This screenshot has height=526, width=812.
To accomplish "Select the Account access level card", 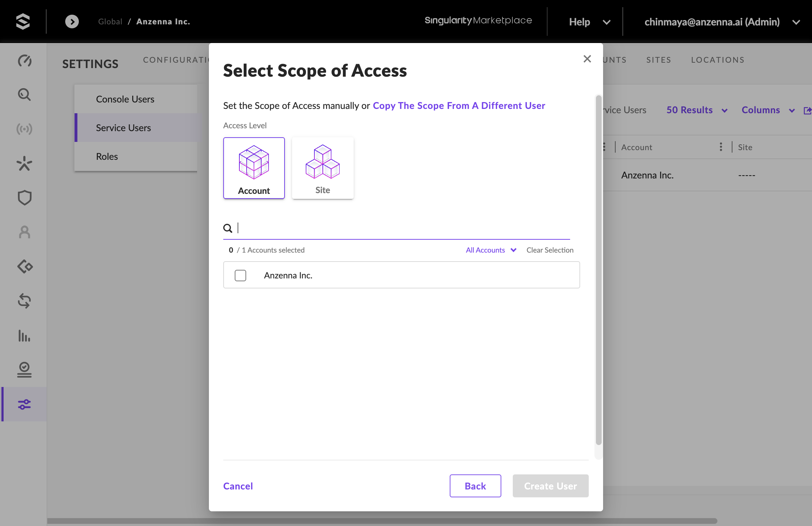I will click(254, 168).
